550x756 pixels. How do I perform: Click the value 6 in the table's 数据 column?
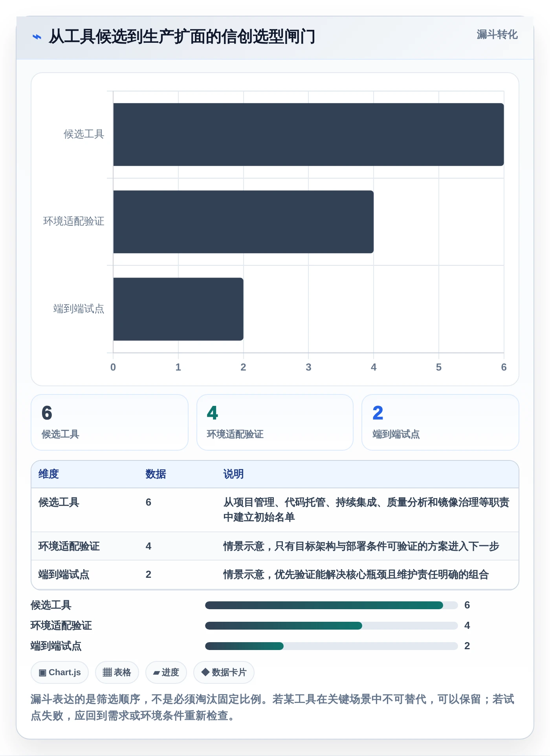coord(148,502)
